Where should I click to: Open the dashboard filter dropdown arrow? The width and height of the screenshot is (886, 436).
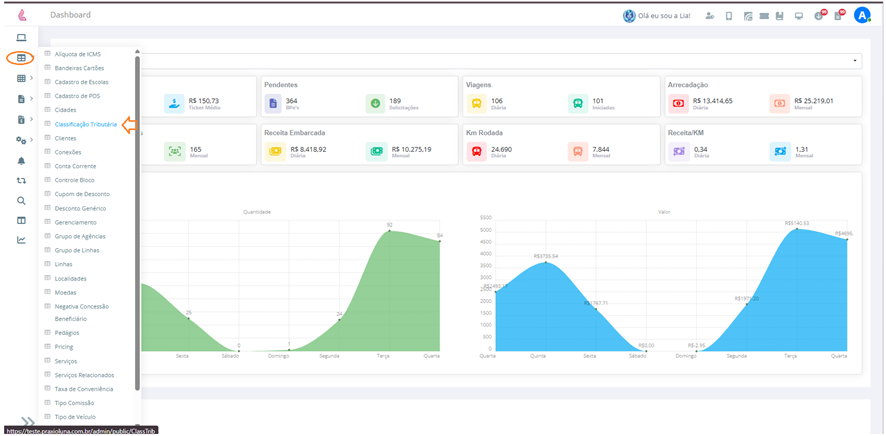pos(855,60)
